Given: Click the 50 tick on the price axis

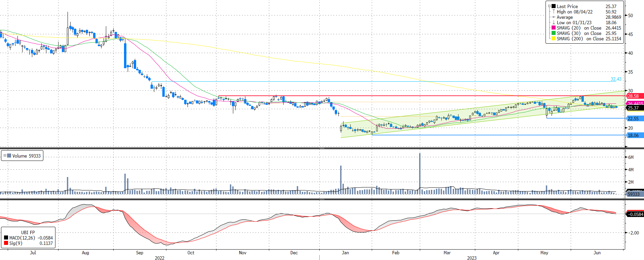Looking at the screenshot, I should pos(631,15).
